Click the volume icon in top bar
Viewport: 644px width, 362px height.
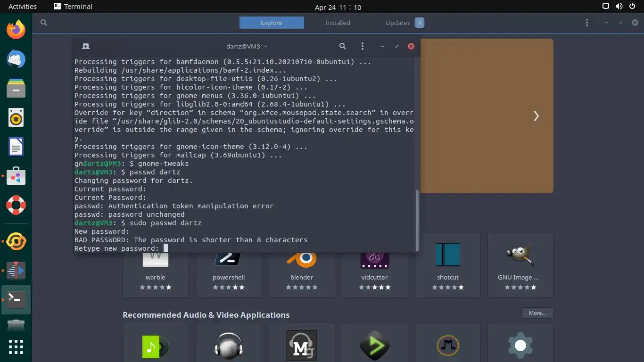click(x=619, y=7)
